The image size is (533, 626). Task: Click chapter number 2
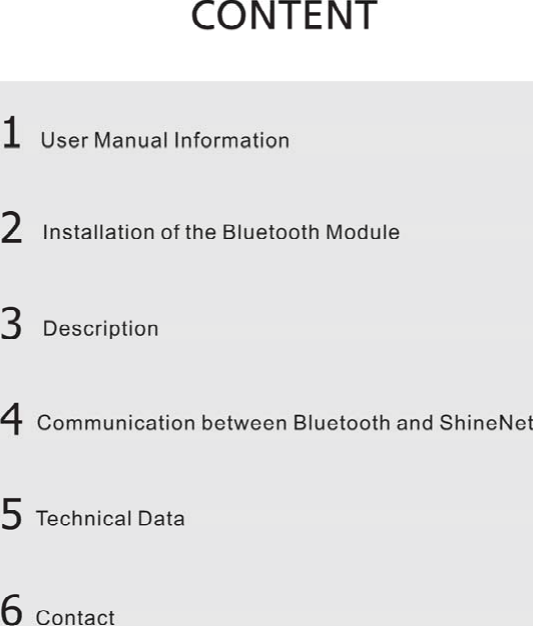[11, 228]
